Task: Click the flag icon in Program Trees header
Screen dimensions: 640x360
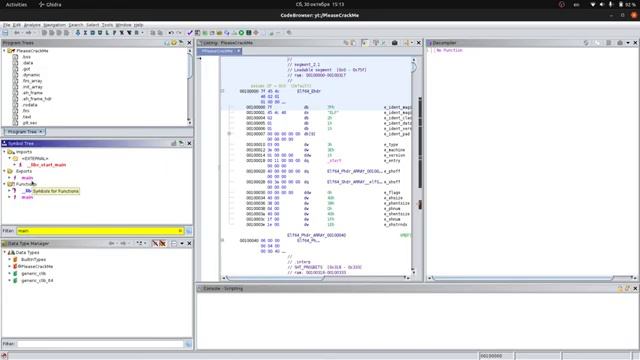Action: [181, 42]
